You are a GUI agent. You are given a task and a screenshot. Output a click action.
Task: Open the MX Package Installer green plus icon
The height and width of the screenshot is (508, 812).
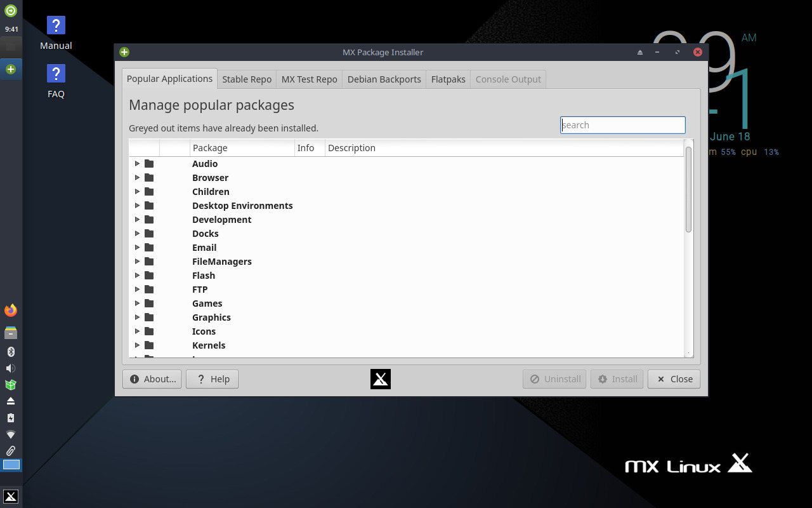124,52
